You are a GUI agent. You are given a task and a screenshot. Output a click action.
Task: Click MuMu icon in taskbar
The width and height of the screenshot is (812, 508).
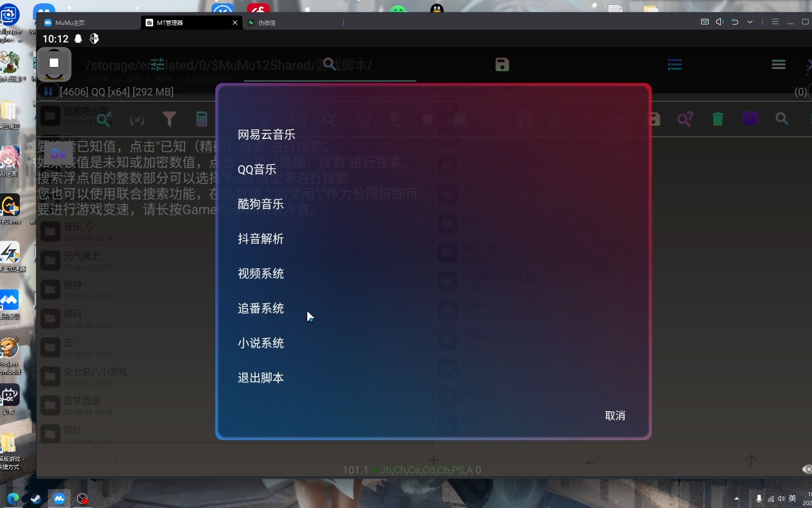59,498
